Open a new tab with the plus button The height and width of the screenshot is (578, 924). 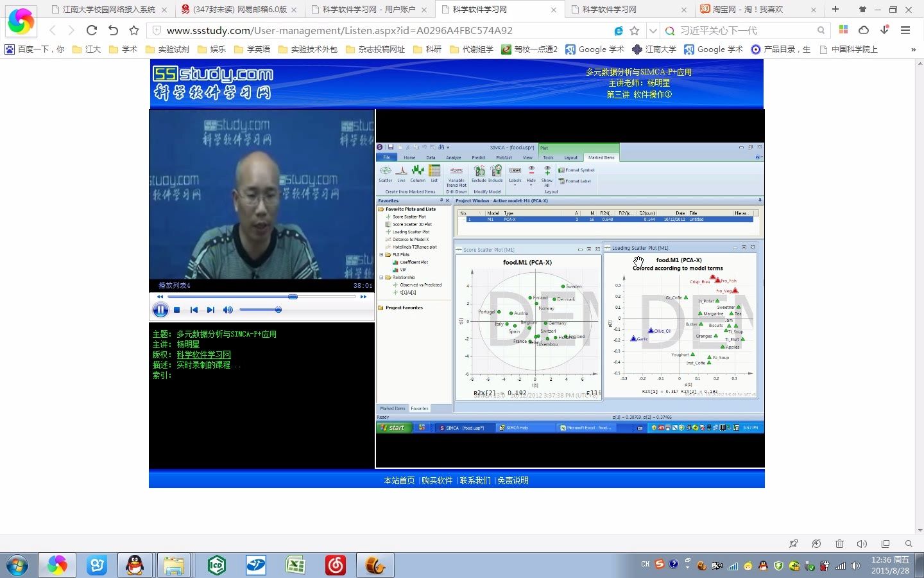tap(835, 9)
